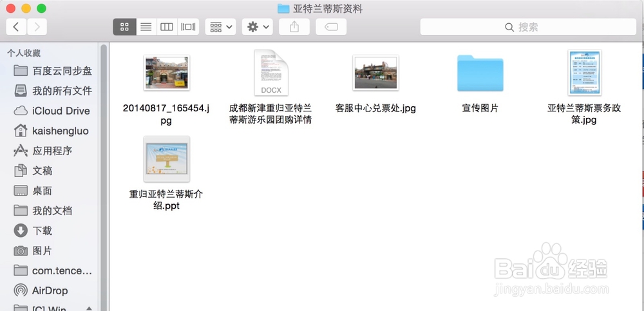Screen dimensions: 644x311
Task: Click the 成都新津重归亚特兰蒂斯游乐园团购详情 file name
Action: (x=270, y=114)
